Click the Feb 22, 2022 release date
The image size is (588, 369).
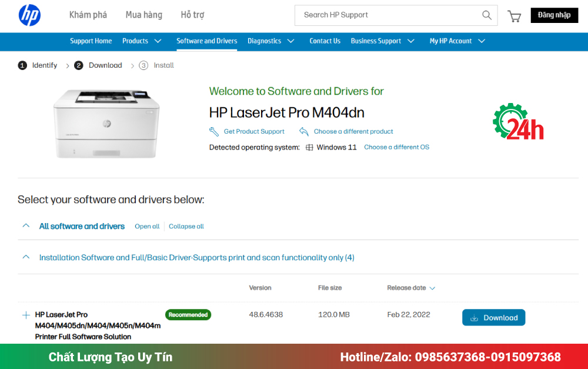click(409, 315)
